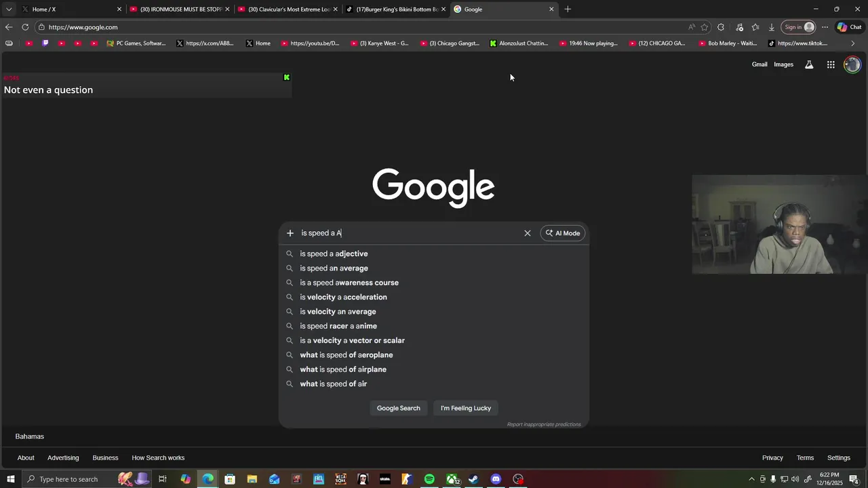Open browser Settings and more menu

coord(825,27)
